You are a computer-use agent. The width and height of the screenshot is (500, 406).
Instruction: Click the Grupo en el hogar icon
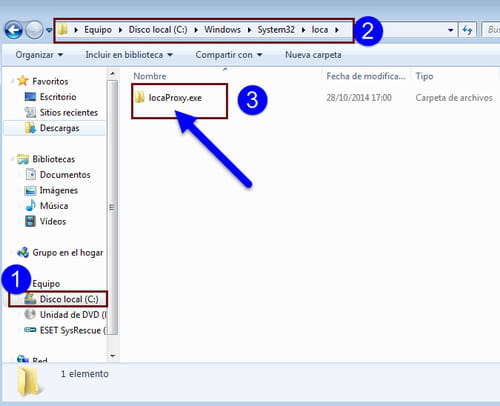pyautogui.click(x=23, y=252)
